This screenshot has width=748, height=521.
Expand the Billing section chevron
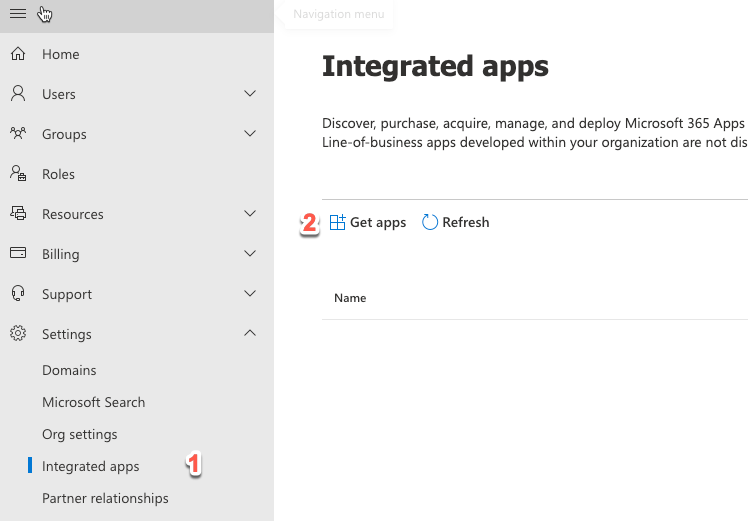[x=250, y=253]
